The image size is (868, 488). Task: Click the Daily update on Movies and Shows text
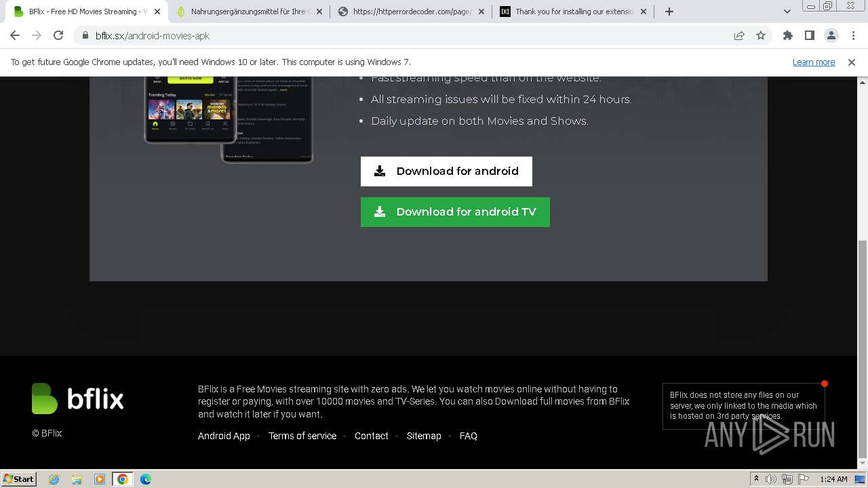pos(479,121)
